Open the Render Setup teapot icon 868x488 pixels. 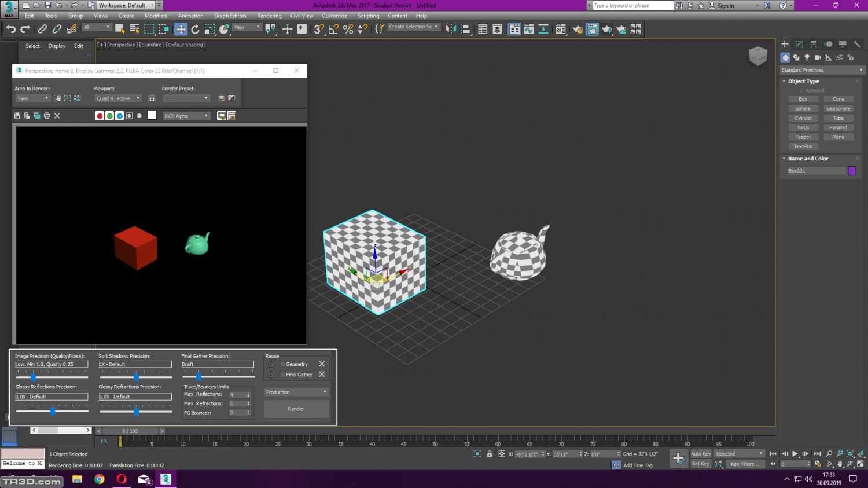(577, 30)
